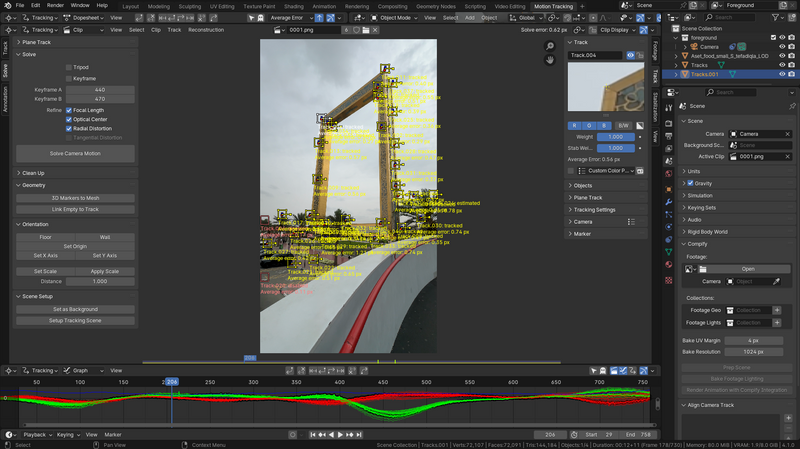
Task: Hide the Tracks.001 object in outliner
Action: 780,74
